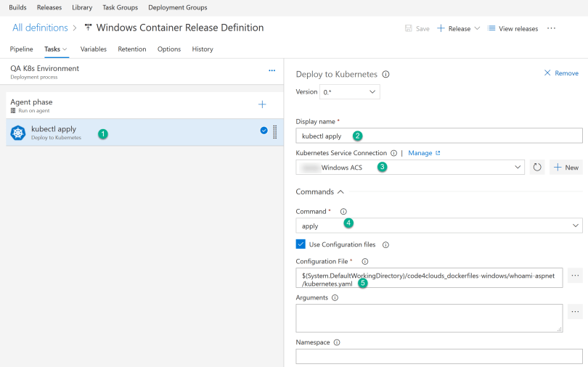Open Arguments editor with ellipsis button
This screenshot has width=588, height=367.
point(575,312)
